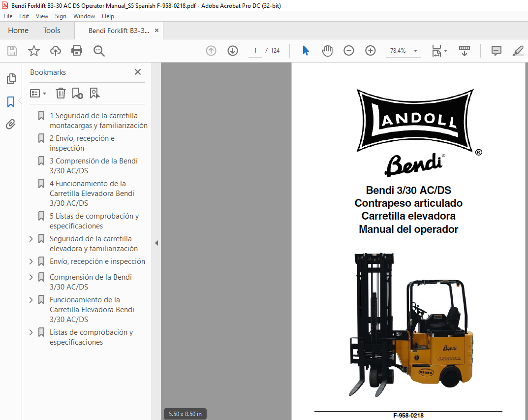Print the document
This screenshot has height=420, width=528.
click(77, 51)
